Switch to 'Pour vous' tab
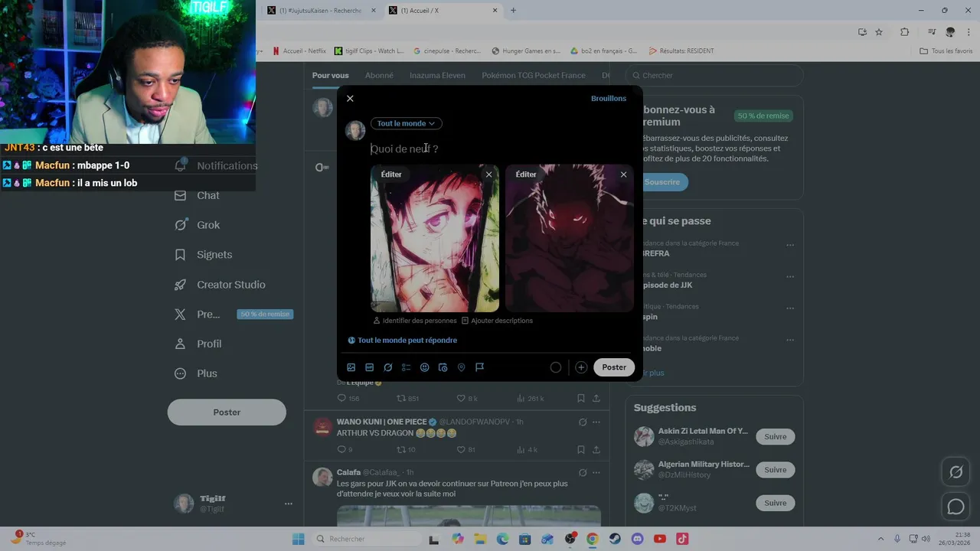980x551 pixels. (330, 75)
